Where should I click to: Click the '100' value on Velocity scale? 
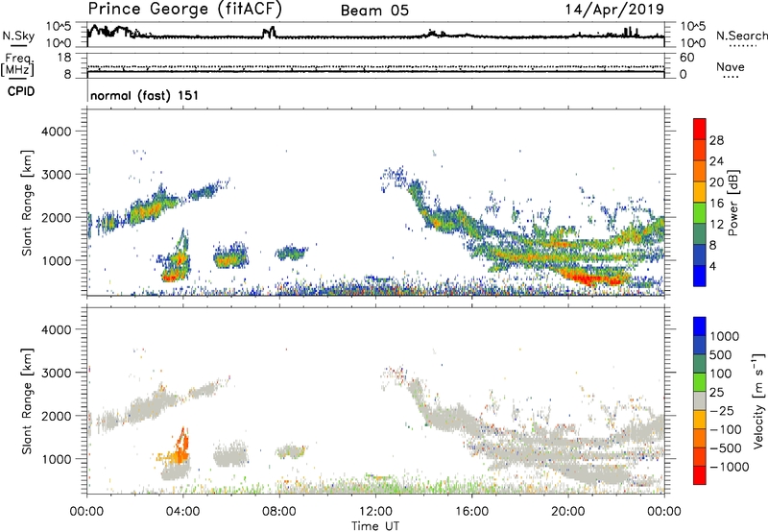pyautogui.click(x=722, y=374)
